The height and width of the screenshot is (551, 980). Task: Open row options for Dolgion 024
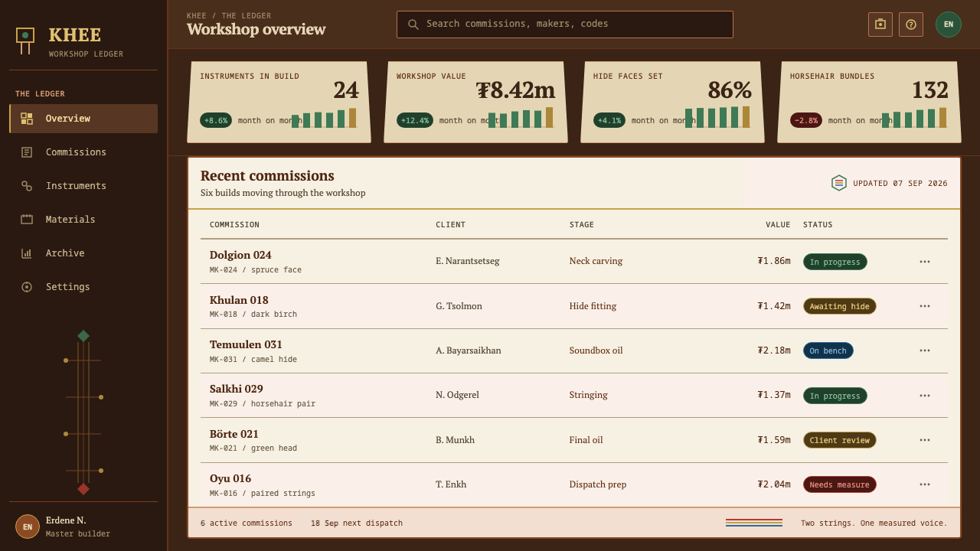click(925, 262)
